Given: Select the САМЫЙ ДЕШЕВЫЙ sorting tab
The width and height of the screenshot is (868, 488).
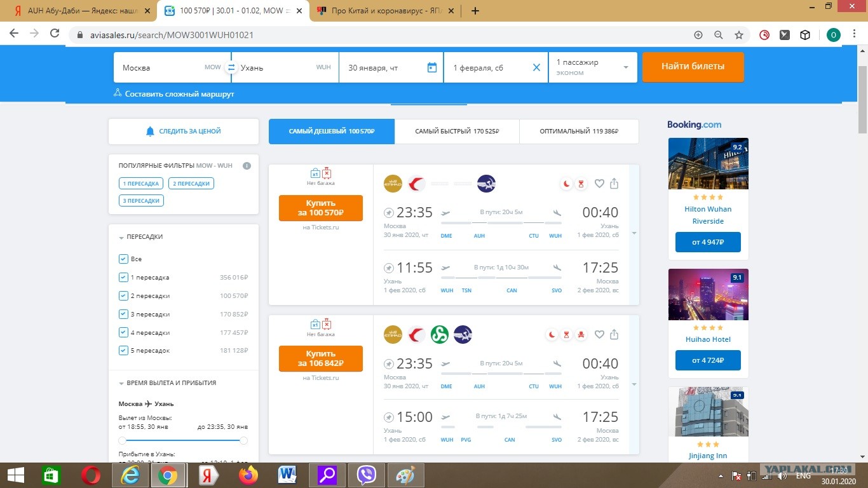Looking at the screenshot, I should click(x=332, y=132).
